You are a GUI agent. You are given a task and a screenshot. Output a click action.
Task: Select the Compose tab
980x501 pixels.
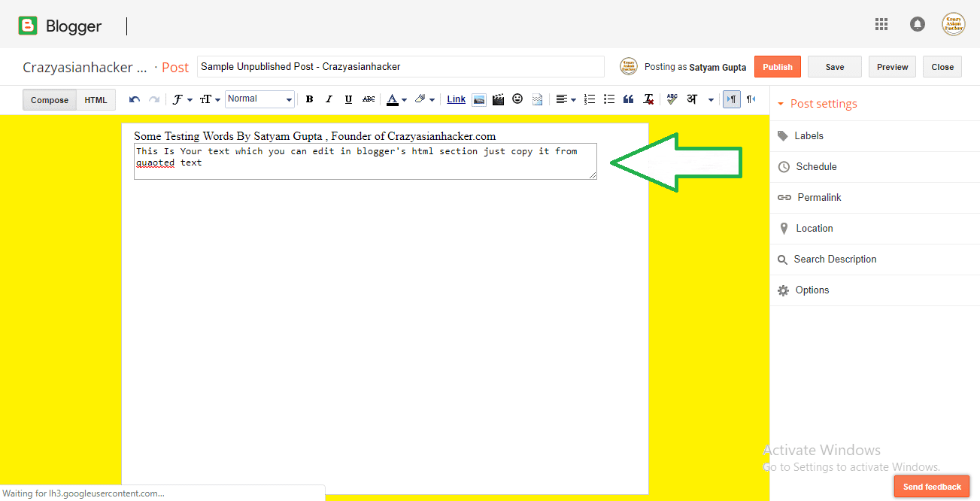tap(49, 99)
